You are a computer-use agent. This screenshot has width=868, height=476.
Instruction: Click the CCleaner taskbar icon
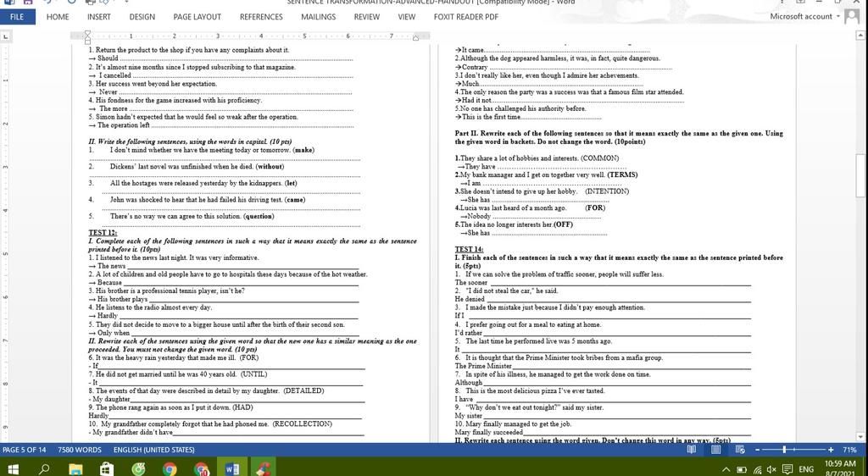[x=264, y=469]
